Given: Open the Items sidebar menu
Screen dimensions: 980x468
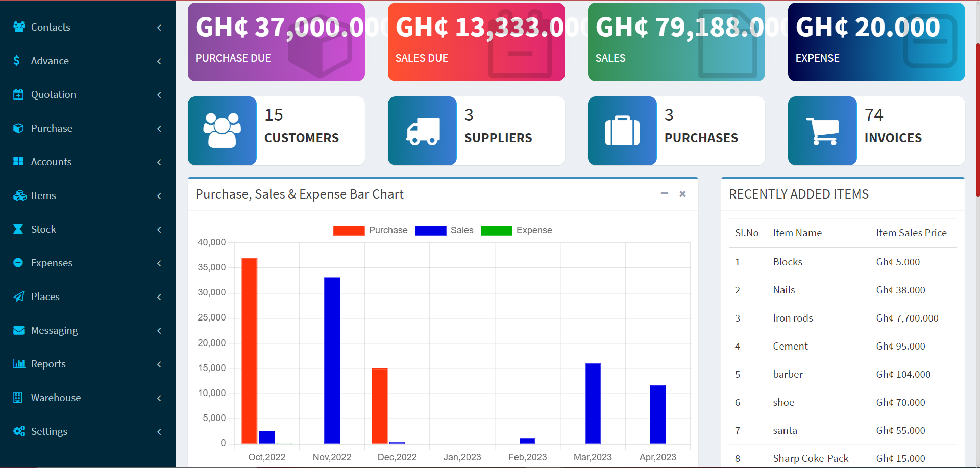Looking at the screenshot, I should [x=43, y=195].
